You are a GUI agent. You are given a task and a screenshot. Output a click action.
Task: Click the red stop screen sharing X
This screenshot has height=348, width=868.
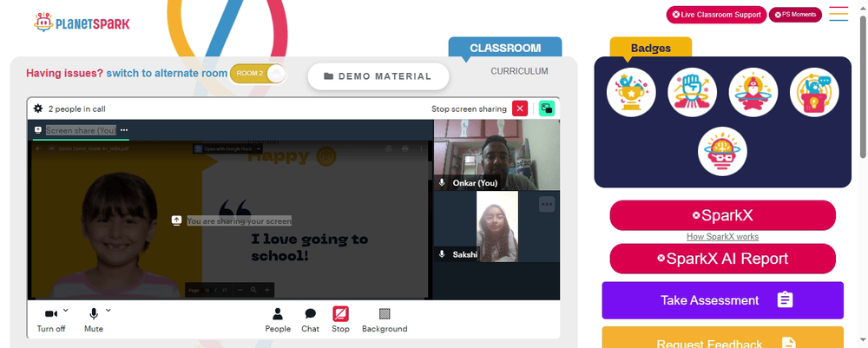pyautogui.click(x=520, y=108)
